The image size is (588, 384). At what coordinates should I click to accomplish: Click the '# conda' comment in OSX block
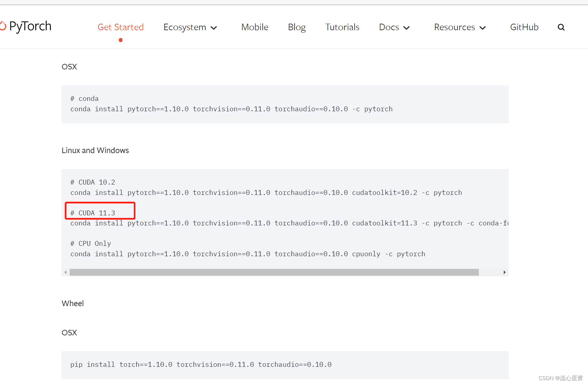[x=85, y=99]
